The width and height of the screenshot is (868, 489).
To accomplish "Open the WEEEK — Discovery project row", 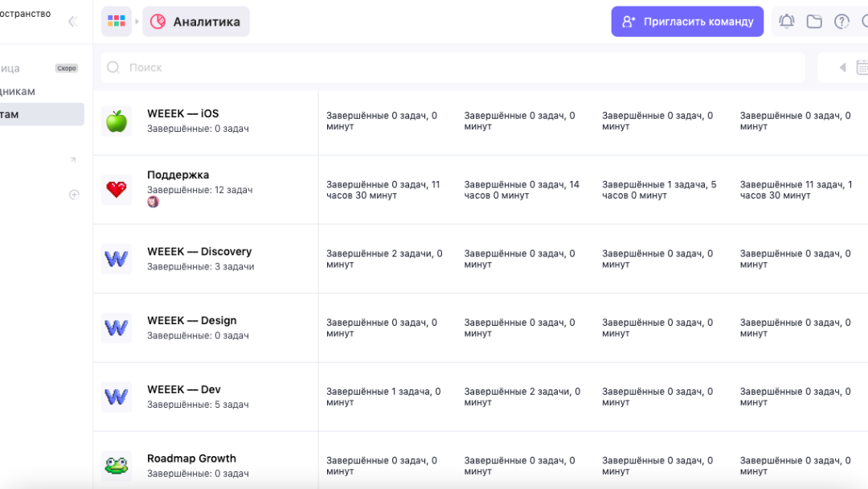I will click(x=199, y=252).
